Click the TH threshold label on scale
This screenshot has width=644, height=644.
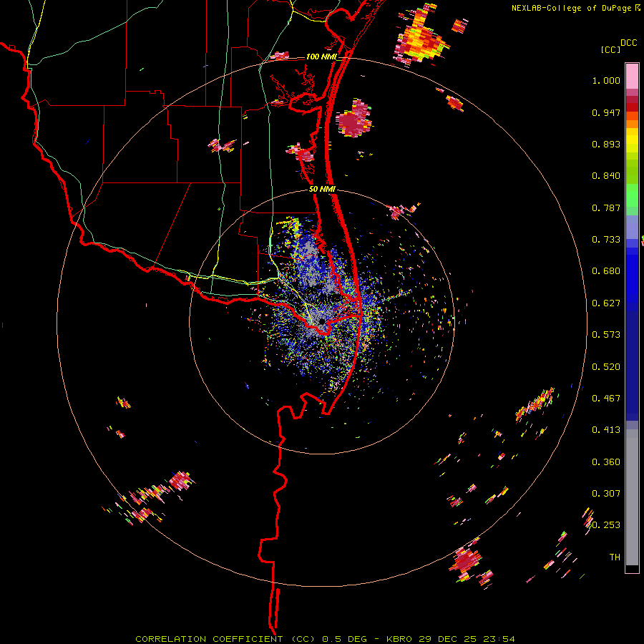615,557
